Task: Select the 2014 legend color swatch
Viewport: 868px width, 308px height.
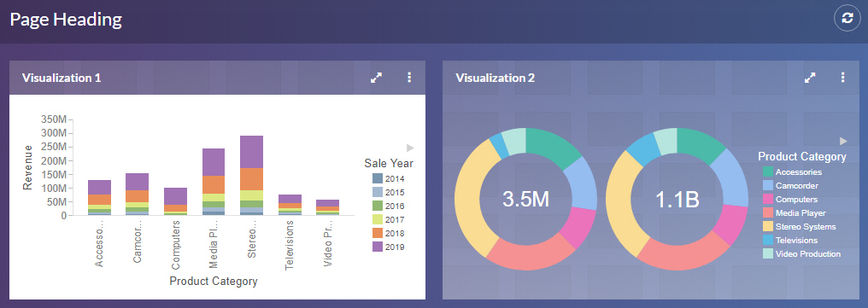Action: click(x=377, y=178)
